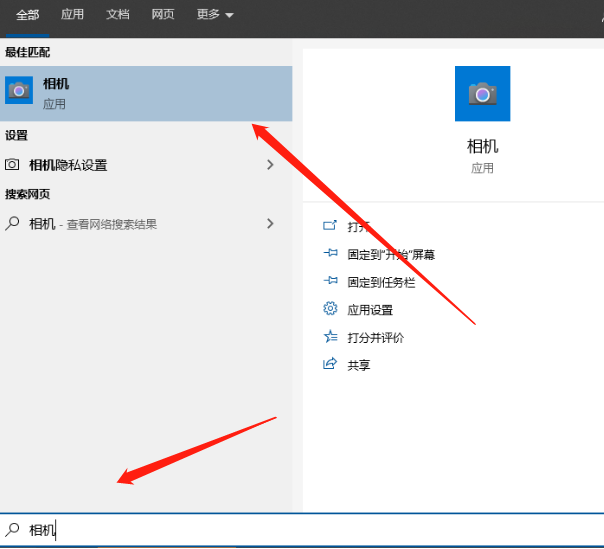Choose 固定到任务栏 option
The height and width of the screenshot is (549, 604).
[381, 282]
